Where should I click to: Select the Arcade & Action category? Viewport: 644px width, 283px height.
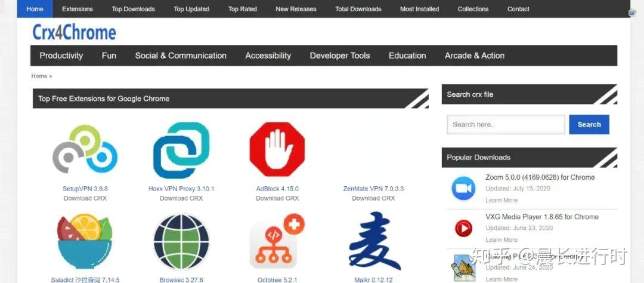tap(475, 56)
